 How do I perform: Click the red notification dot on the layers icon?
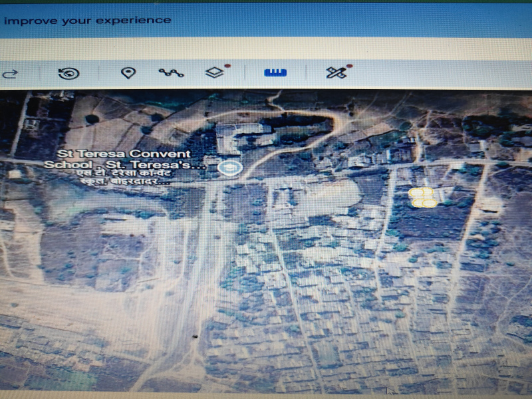coord(227,66)
